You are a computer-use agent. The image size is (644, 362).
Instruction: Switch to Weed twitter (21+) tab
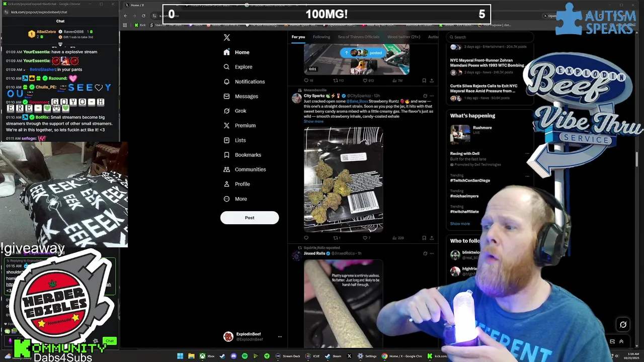coord(404,37)
